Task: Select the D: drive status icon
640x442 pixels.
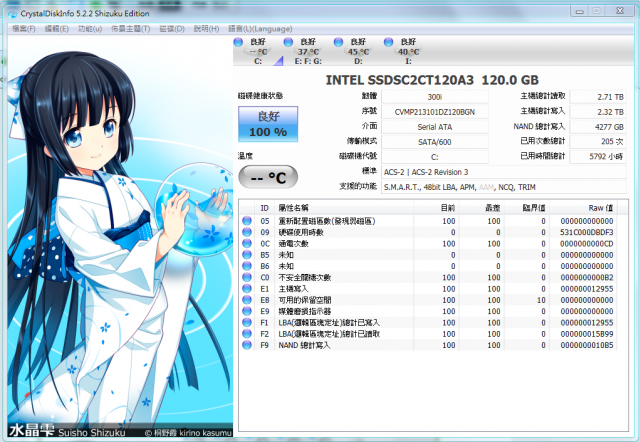Action: coord(338,42)
